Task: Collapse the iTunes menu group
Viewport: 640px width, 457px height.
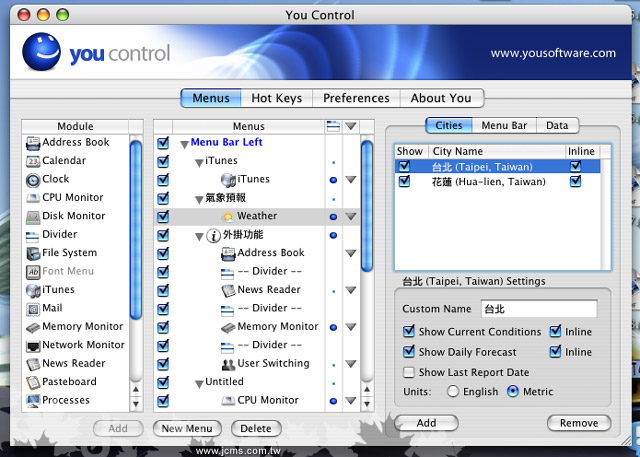Action: (199, 163)
